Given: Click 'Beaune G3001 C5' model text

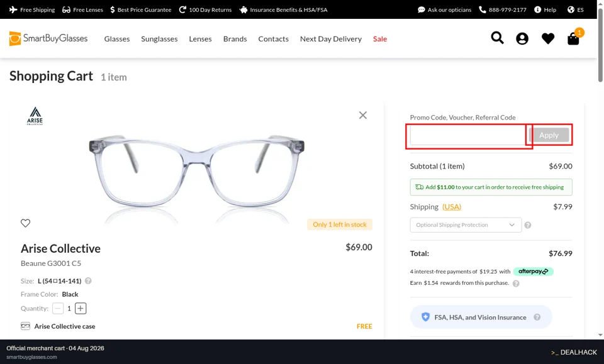Looking at the screenshot, I should click(x=51, y=263).
